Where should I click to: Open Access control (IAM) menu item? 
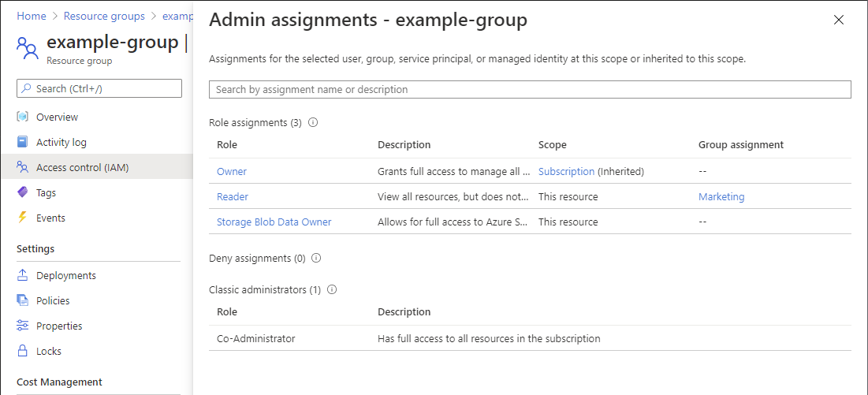[x=82, y=167]
